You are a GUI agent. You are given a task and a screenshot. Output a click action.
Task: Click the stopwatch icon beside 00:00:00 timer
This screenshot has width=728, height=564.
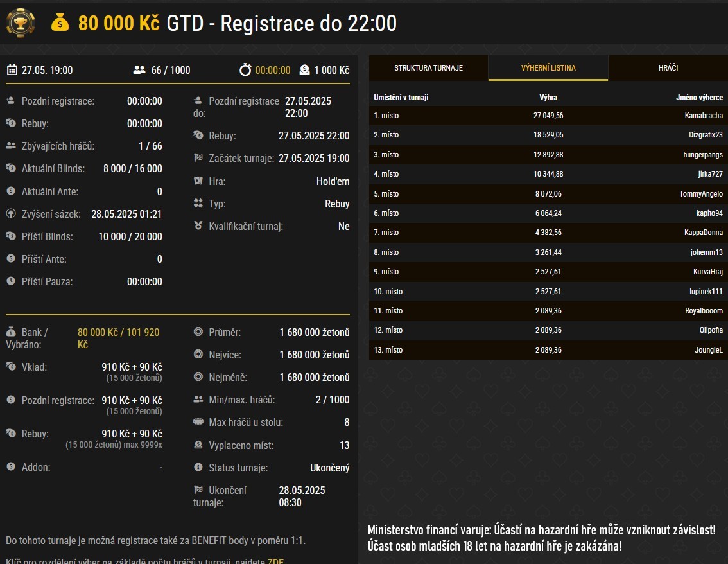point(245,70)
